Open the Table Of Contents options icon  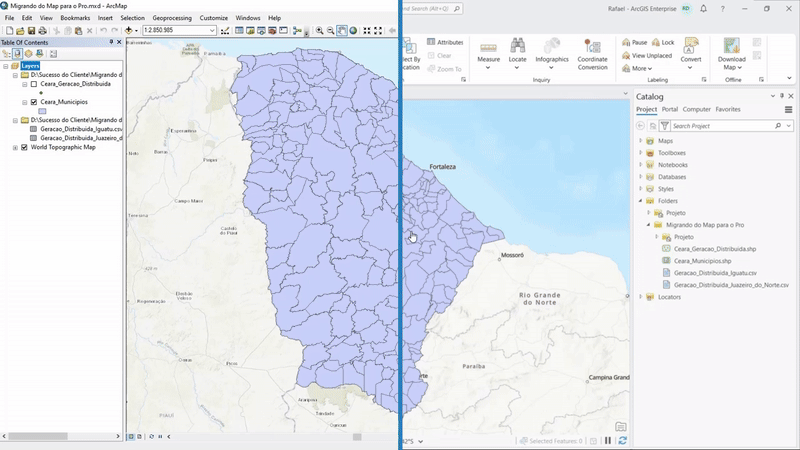pyautogui.click(x=54, y=54)
